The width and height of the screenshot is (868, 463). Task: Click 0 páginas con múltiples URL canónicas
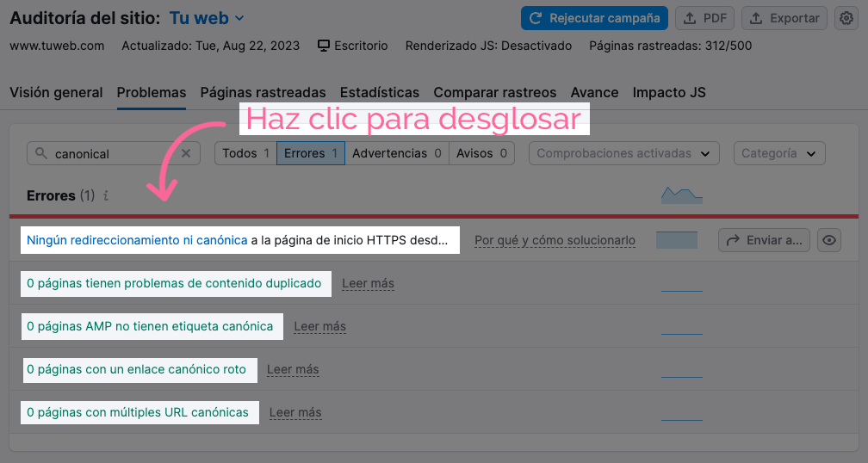138,413
